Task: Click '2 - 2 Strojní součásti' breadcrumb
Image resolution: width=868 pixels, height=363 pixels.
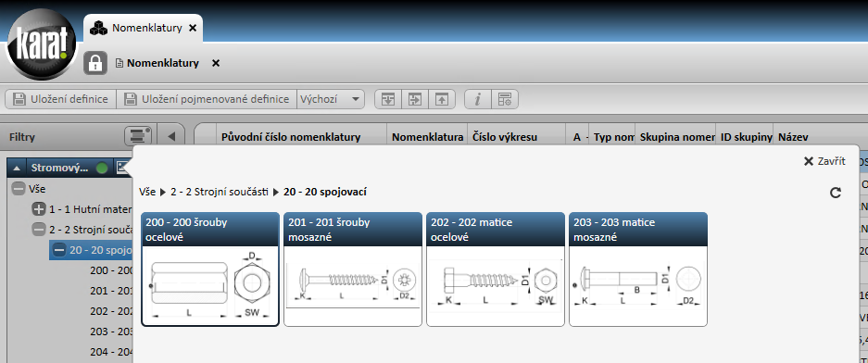Action: tap(220, 192)
